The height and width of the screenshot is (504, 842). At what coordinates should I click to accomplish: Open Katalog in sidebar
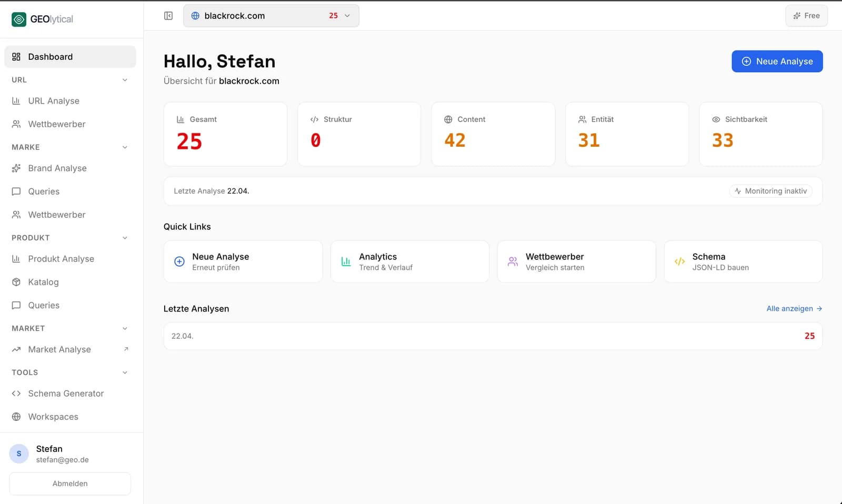click(70, 282)
